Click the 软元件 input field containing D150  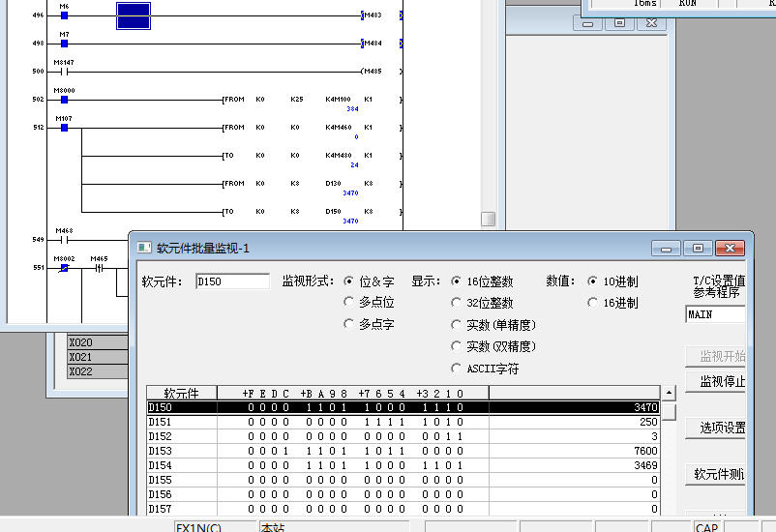pyautogui.click(x=232, y=281)
